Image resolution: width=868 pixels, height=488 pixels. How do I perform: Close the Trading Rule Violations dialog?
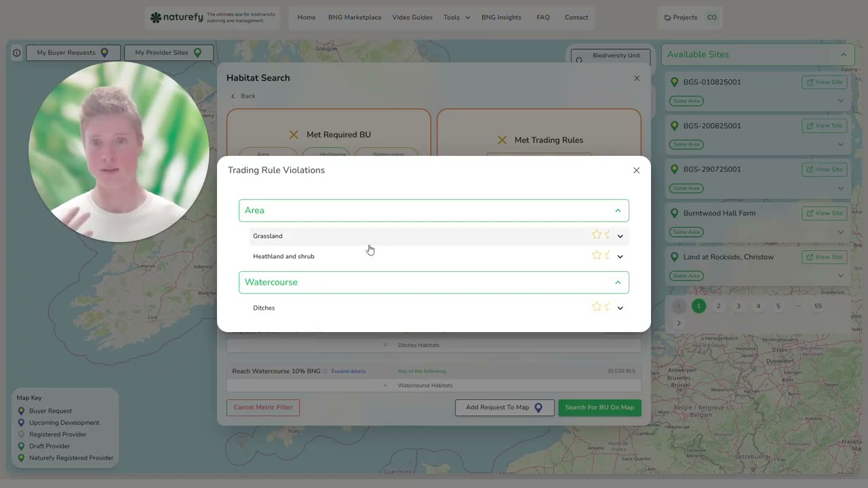636,170
